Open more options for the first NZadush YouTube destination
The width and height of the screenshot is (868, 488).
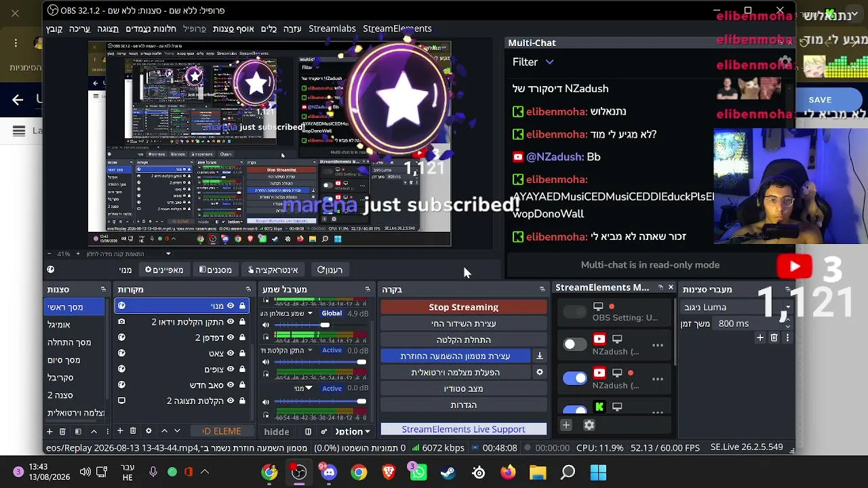click(x=658, y=345)
